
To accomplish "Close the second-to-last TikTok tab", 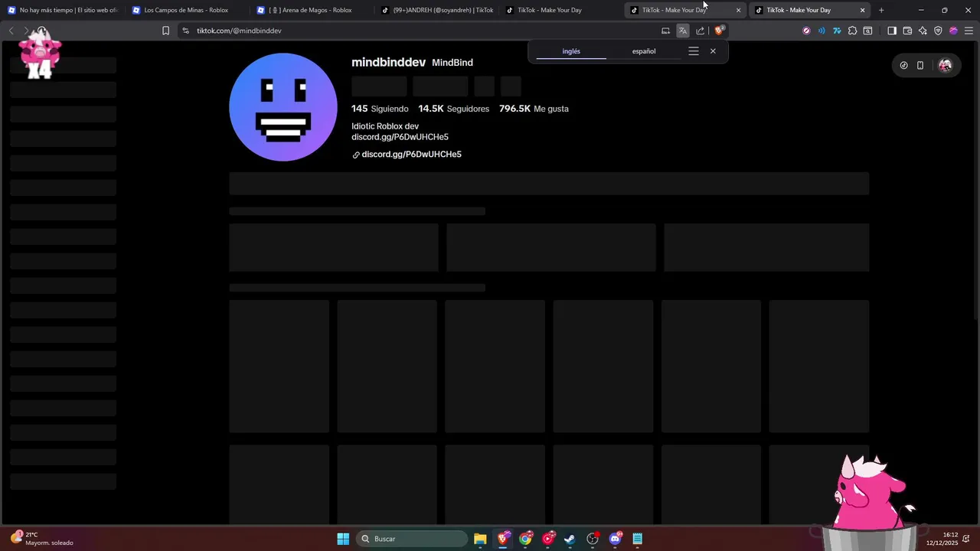I will pyautogui.click(x=738, y=10).
